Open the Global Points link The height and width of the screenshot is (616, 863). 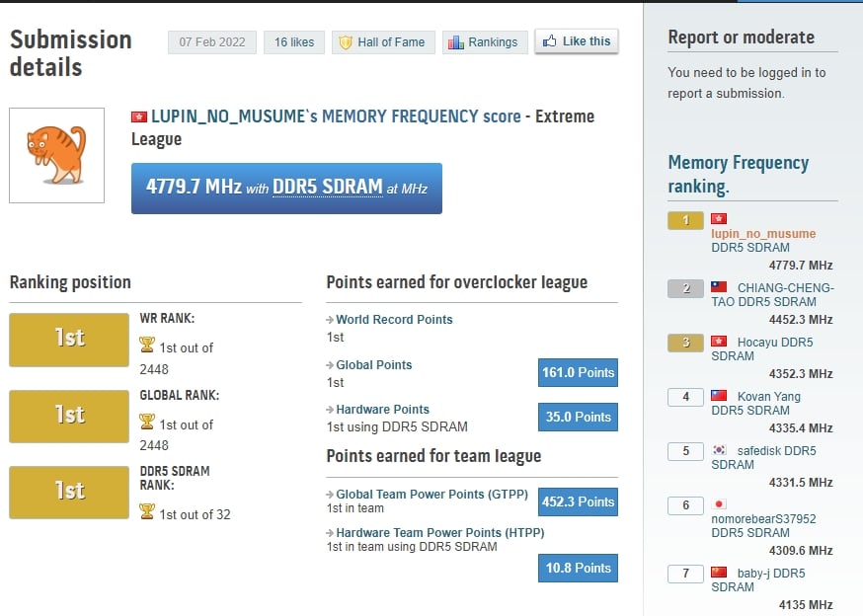pyautogui.click(x=373, y=365)
